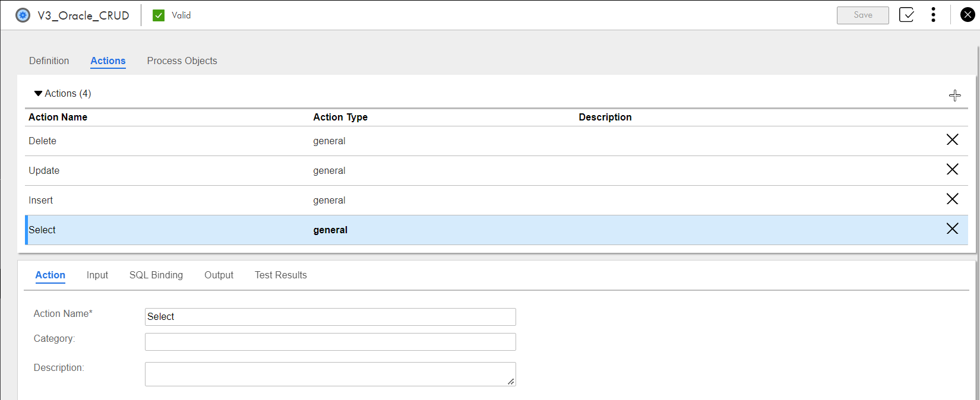Click the V3_Oracle_CRUD connector gear icon
Image resolution: width=980 pixels, height=400 pixels.
23,15
